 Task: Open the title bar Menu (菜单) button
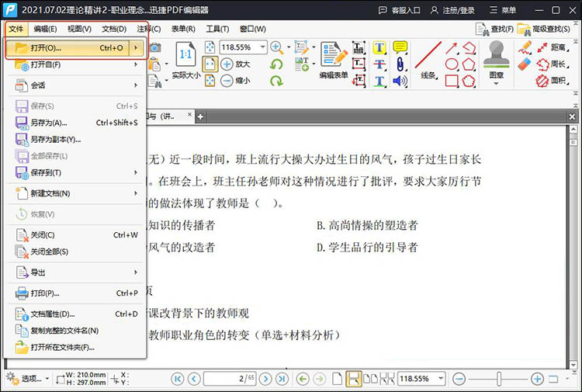[503, 10]
